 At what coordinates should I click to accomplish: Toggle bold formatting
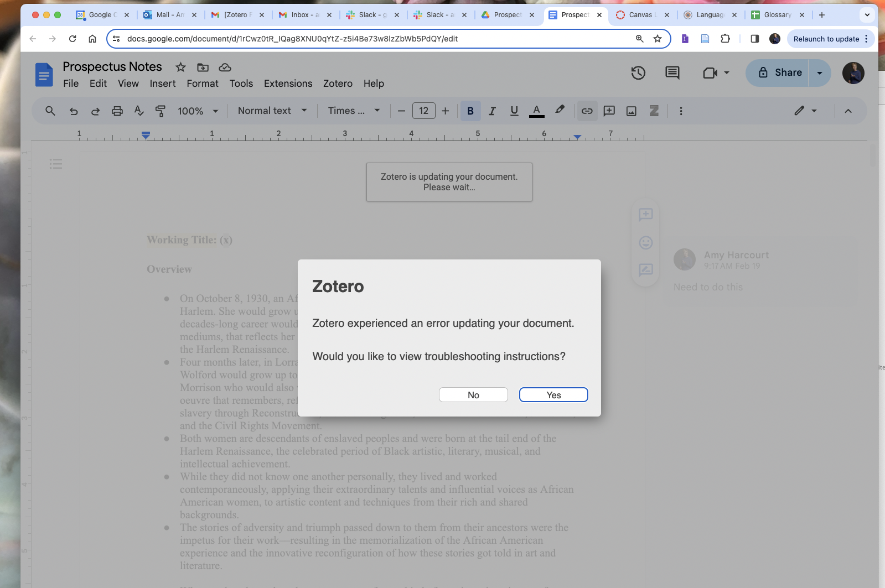click(470, 111)
